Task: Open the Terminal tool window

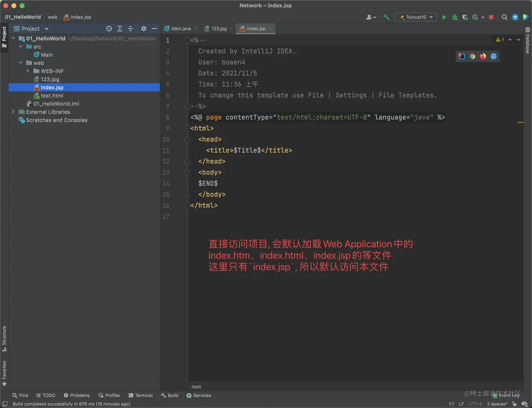Action: (140, 395)
